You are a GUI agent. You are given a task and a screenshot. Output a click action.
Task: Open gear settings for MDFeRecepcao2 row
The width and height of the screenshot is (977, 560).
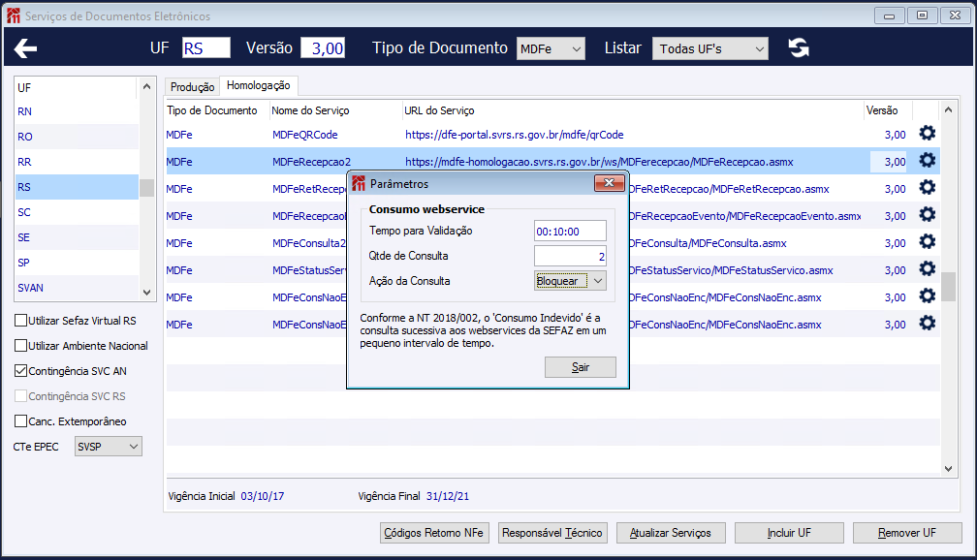tap(928, 161)
